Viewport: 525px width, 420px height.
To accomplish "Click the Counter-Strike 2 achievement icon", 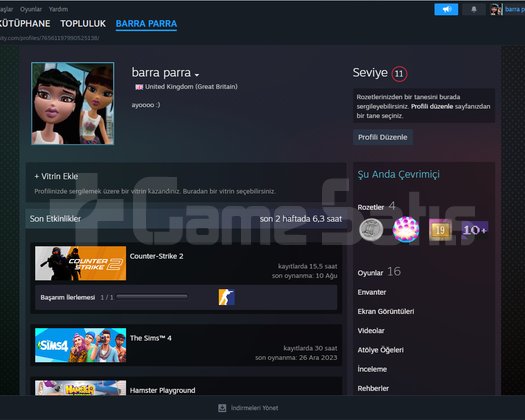I will pyautogui.click(x=226, y=297).
